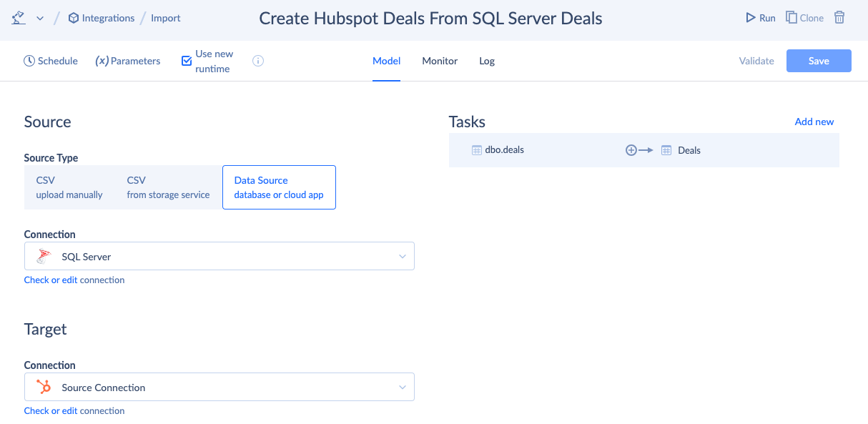Clone this import package
Image resolution: width=868 pixels, height=424 pixels.
[x=805, y=18]
